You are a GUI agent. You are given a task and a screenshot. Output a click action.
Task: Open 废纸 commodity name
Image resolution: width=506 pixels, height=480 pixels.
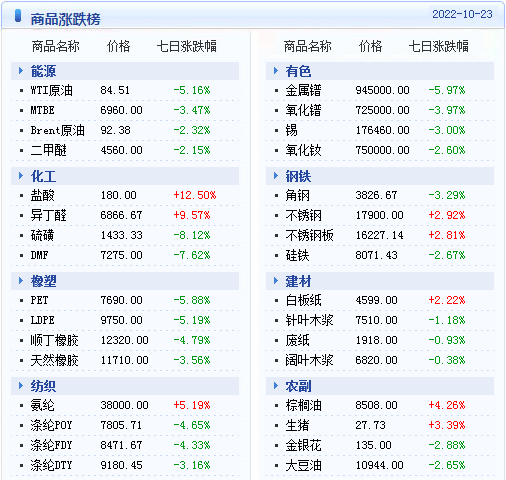point(297,340)
